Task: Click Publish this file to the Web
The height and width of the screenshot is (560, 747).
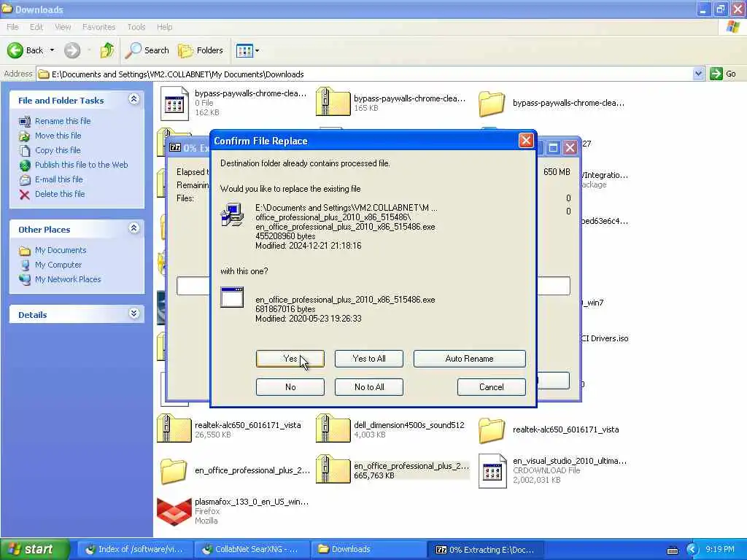Action: coord(82,165)
